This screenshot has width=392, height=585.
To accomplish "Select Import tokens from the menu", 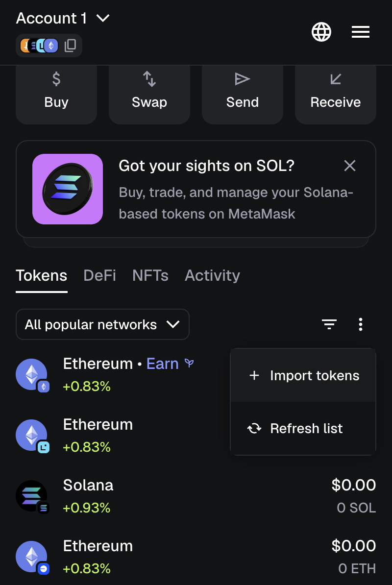I will (303, 376).
